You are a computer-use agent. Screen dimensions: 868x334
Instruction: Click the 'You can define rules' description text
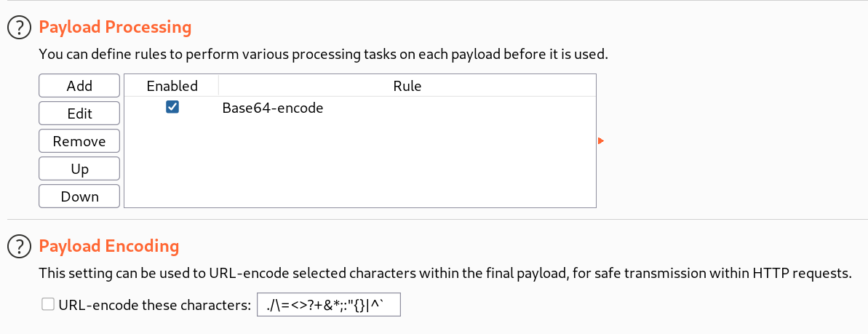pos(322,55)
